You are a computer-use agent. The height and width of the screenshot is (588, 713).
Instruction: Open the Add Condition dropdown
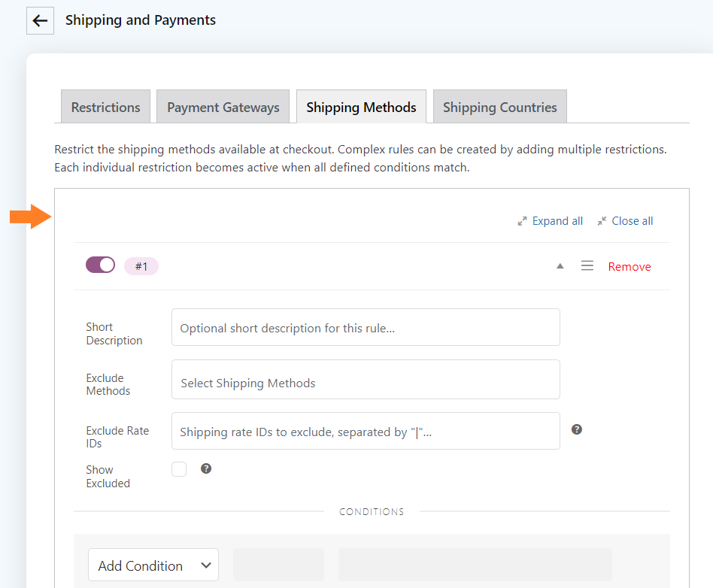(153, 565)
